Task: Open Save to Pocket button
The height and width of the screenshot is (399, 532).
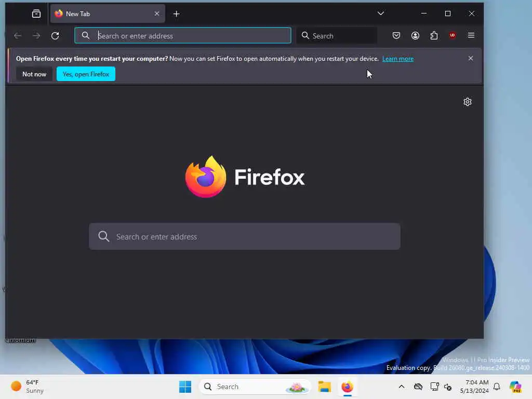Action: [396, 36]
